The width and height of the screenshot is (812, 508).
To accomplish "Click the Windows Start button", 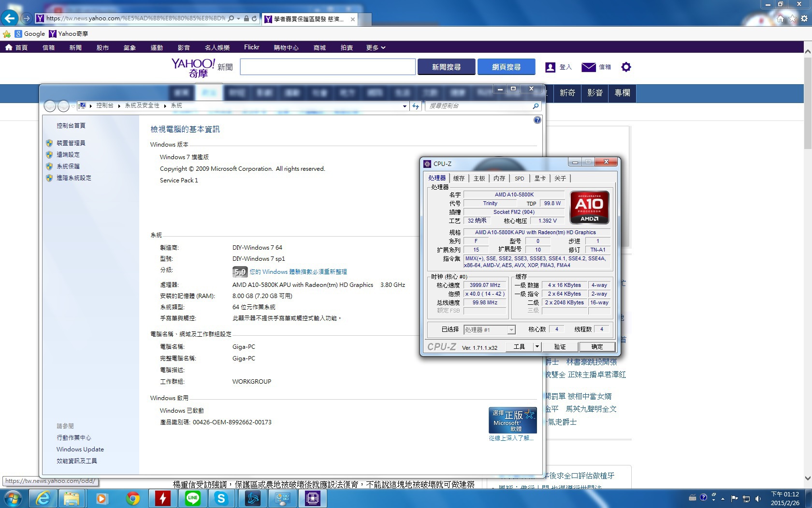I will pos(13,498).
